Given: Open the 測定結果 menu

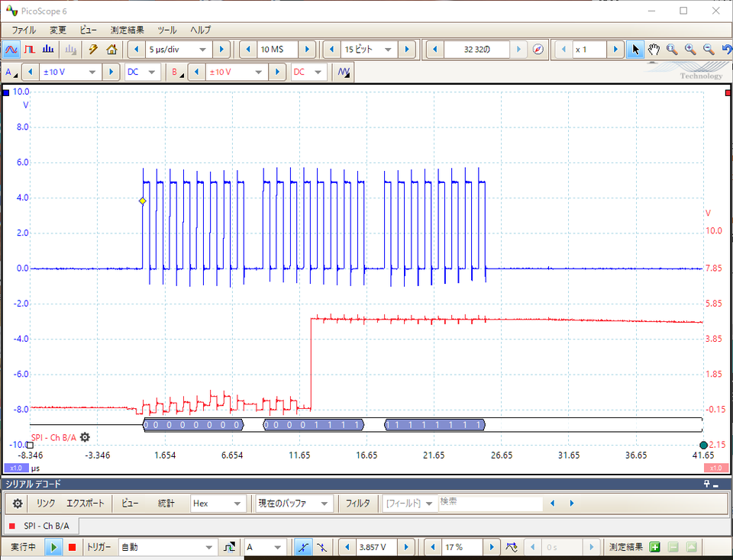Looking at the screenshot, I should pos(127,30).
